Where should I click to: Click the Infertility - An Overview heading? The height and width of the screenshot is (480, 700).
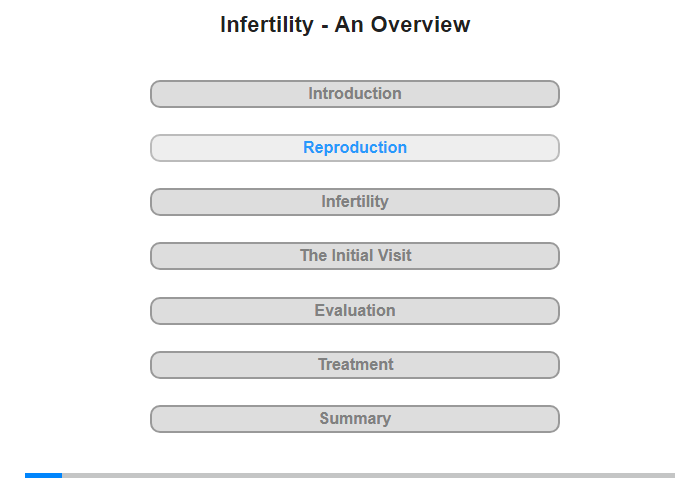pyautogui.click(x=345, y=25)
